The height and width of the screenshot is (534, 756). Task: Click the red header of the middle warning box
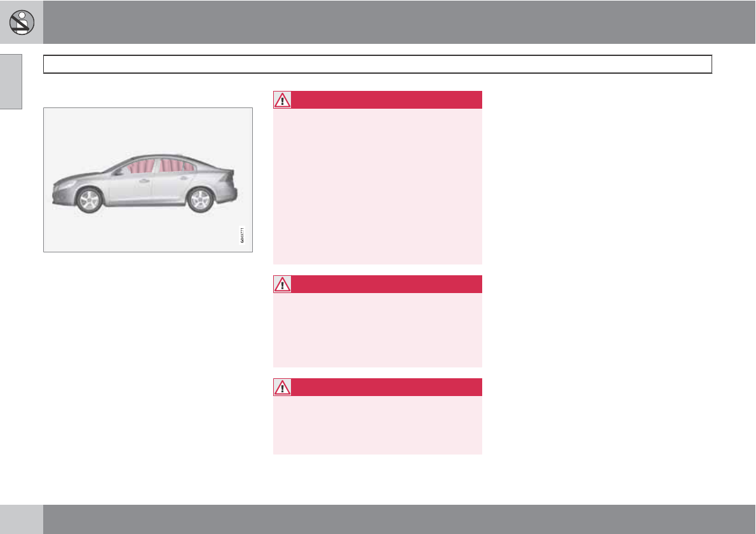click(x=386, y=284)
